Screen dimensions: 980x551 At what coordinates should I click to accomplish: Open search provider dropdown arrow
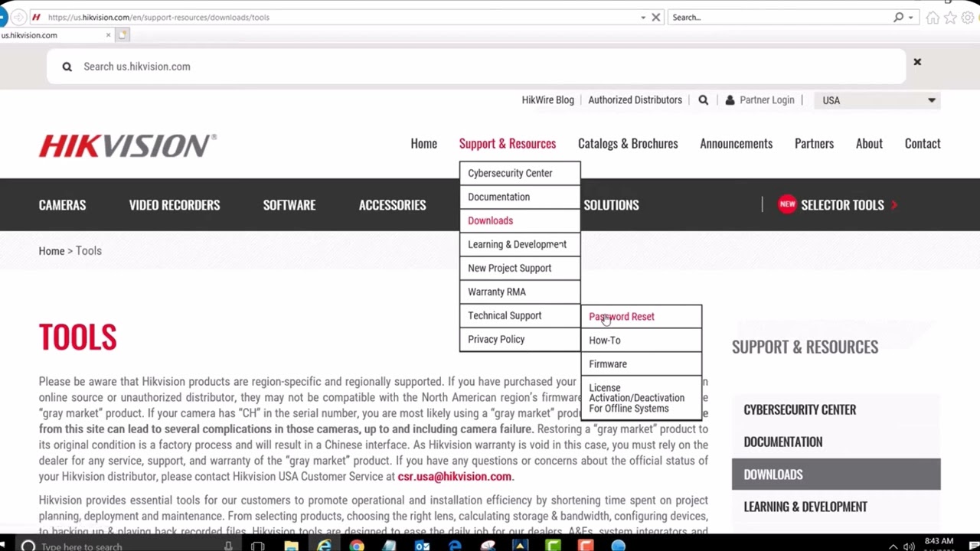point(910,18)
